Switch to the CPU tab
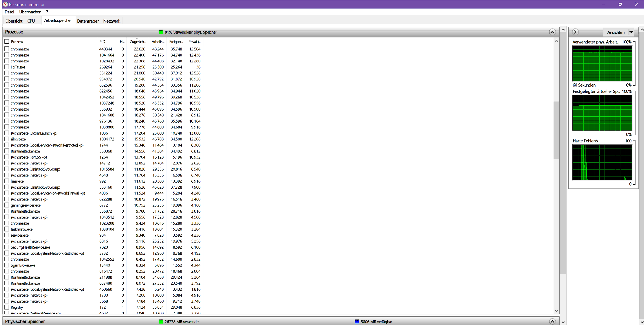This screenshot has height=325, width=644. (31, 21)
